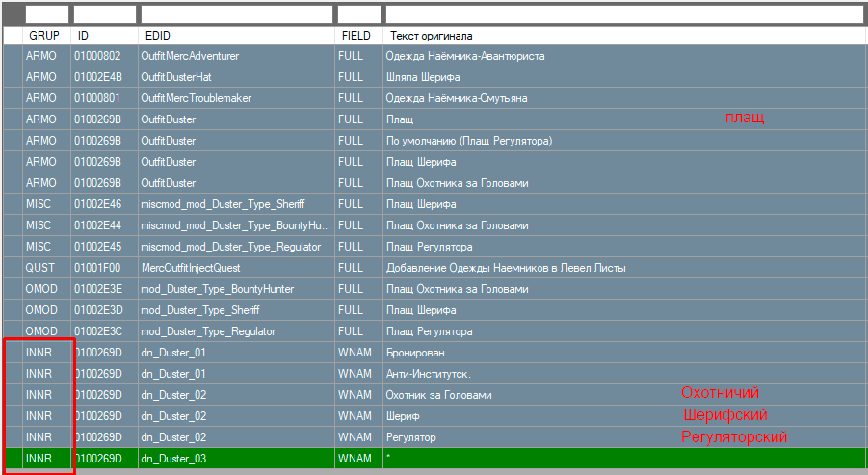The height and width of the screenshot is (475, 868).
Task: Select mod_Duster_Type_BountyHunter cell
Action: pos(236,289)
